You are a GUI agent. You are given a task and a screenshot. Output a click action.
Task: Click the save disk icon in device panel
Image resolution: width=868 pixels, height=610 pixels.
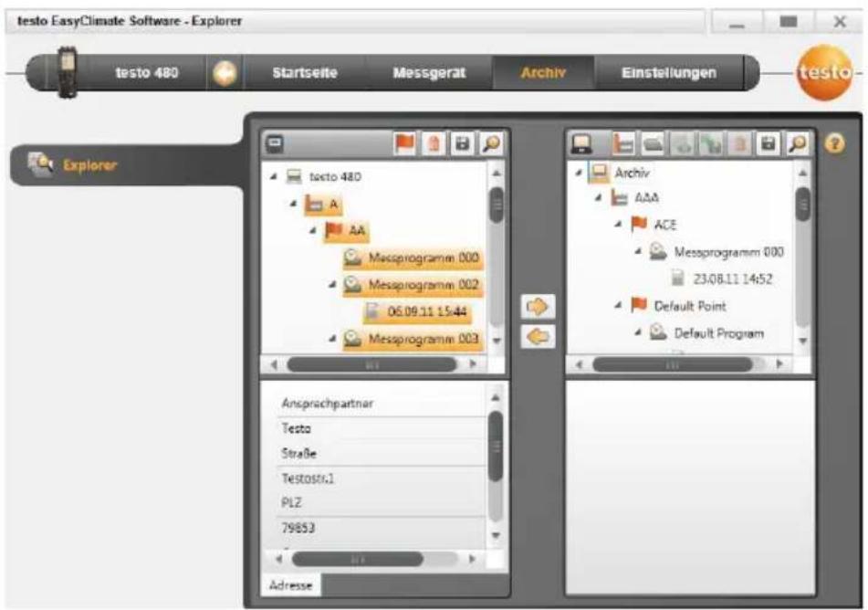click(462, 144)
